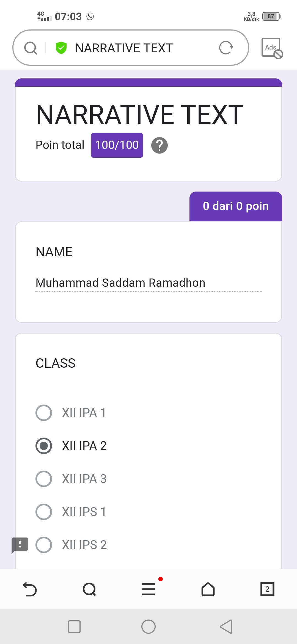Select the XII IPS 1 option
297x644 pixels.
[44, 512]
